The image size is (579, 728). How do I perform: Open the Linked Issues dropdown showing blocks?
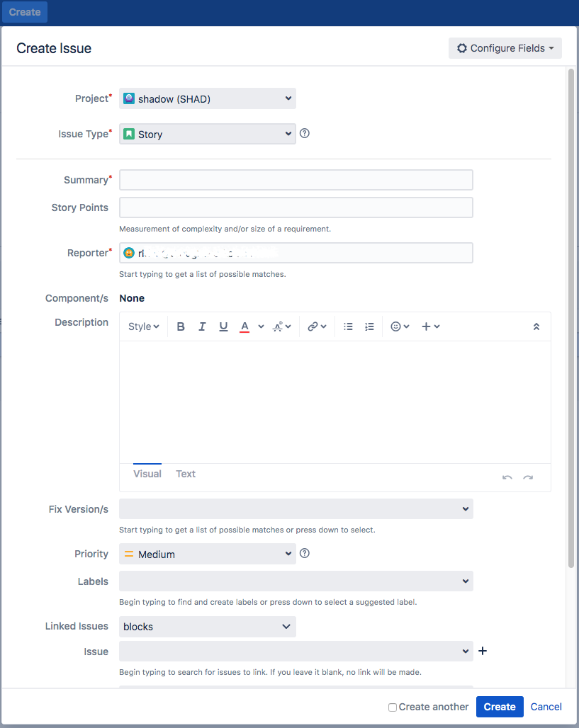(207, 627)
